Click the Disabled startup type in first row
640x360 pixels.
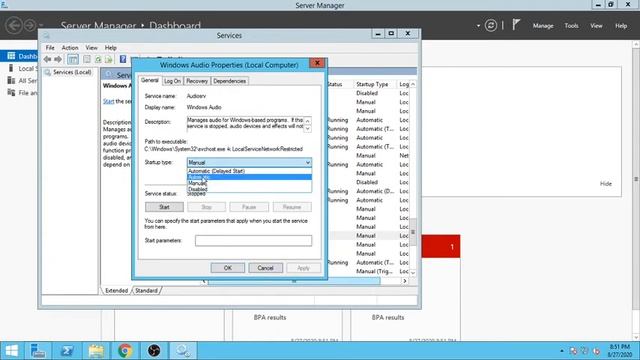367,93
